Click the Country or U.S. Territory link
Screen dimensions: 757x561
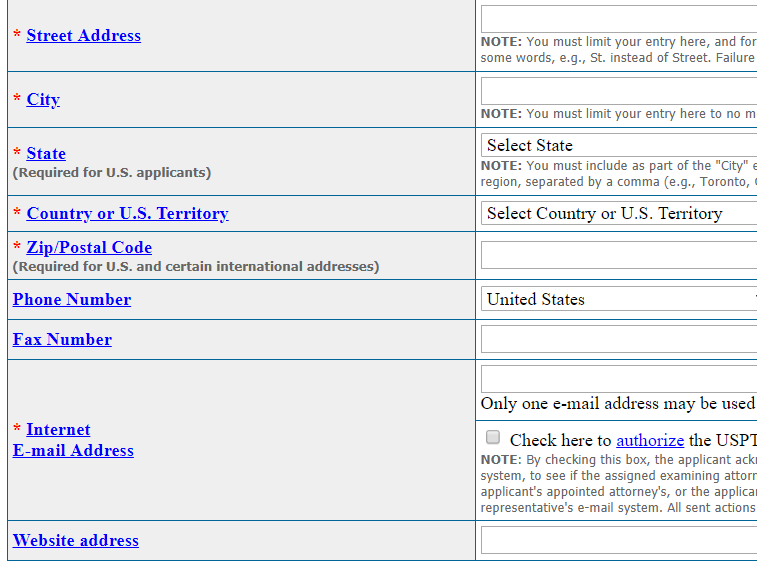coord(127,214)
